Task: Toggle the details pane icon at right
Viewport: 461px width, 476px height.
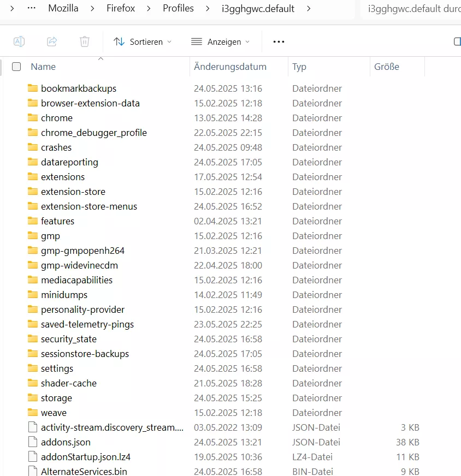Action: pos(457,41)
